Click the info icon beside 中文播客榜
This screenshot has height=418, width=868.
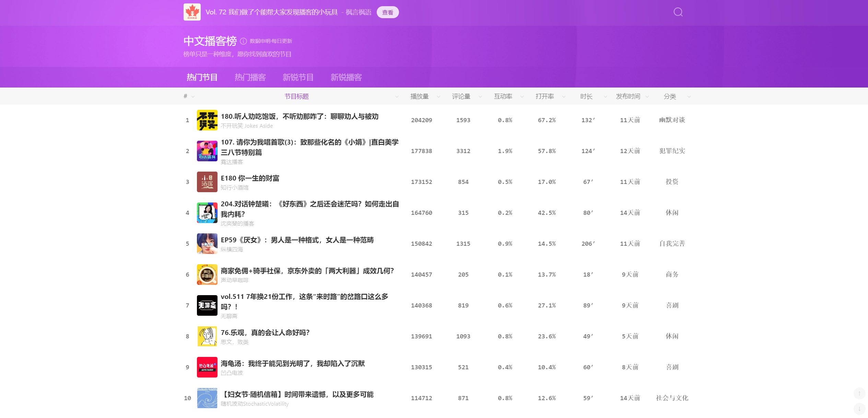pyautogui.click(x=243, y=41)
